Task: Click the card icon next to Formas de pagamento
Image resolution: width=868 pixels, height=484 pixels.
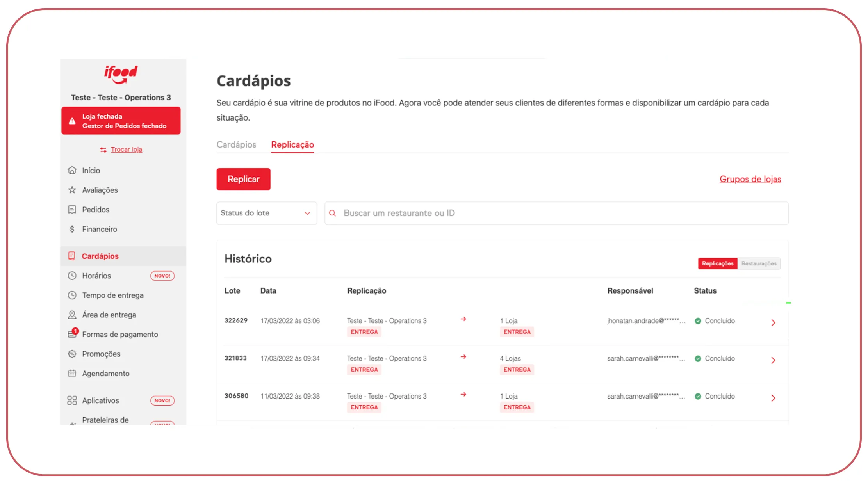Action: 72,334
